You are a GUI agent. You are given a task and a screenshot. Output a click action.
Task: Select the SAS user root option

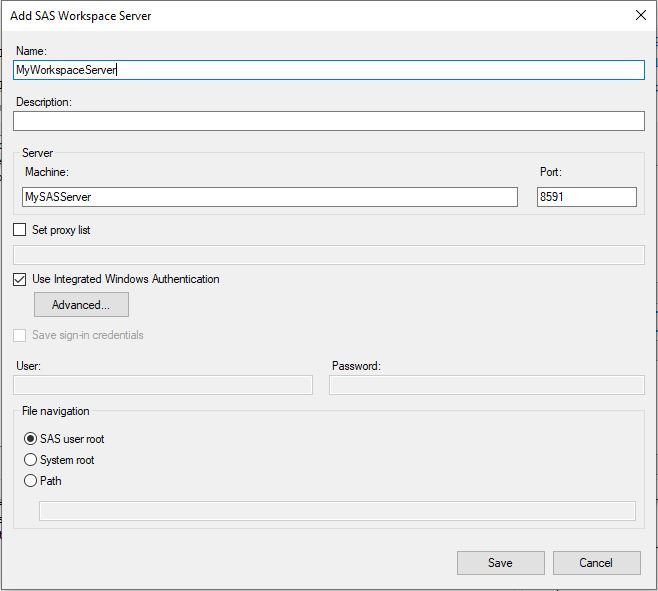[x=30, y=439]
